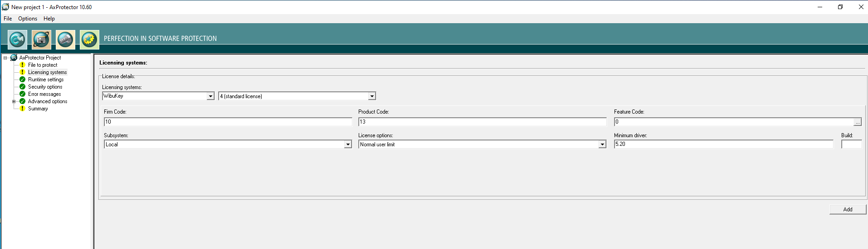This screenshot has height=249, width=868.
Task: Click the Build input field
Action: tap(851, 144)
